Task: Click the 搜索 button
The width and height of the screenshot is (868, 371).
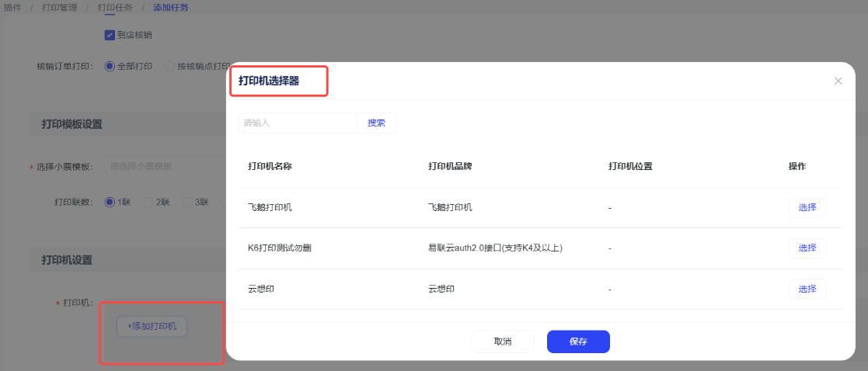Action: point(376,123)
